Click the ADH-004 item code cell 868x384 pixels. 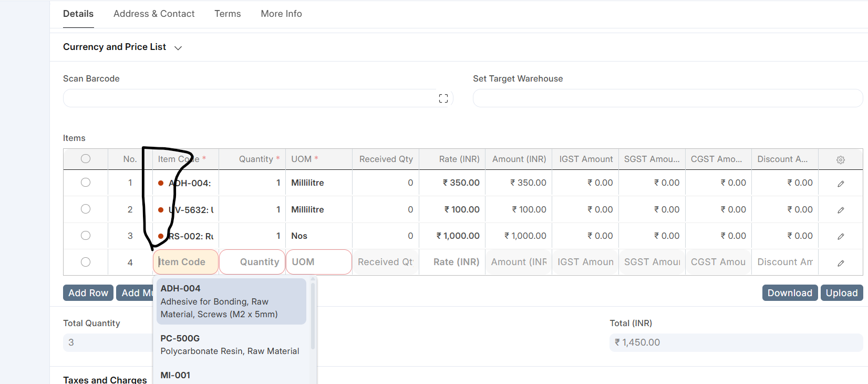coord(185,183)
